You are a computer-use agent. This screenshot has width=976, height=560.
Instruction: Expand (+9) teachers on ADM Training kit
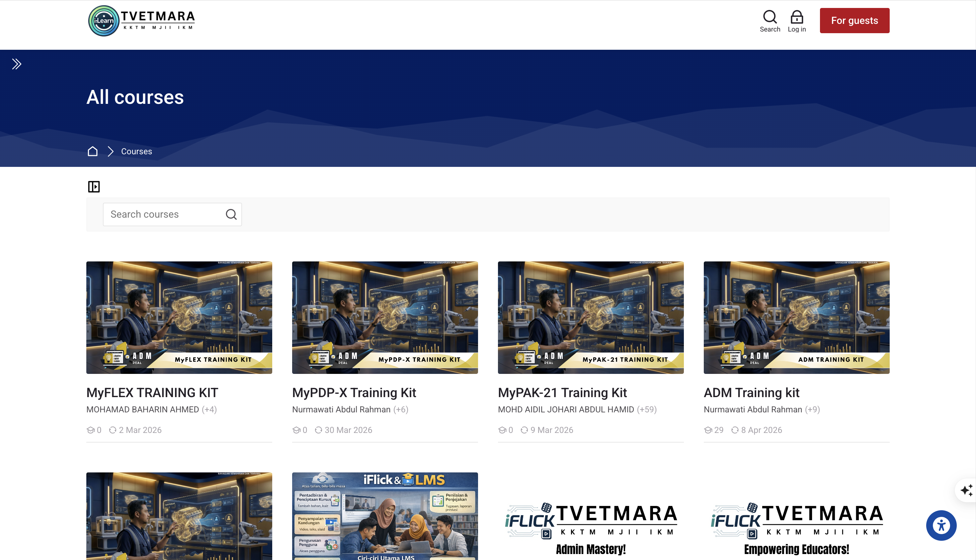[x=812, y=409]
